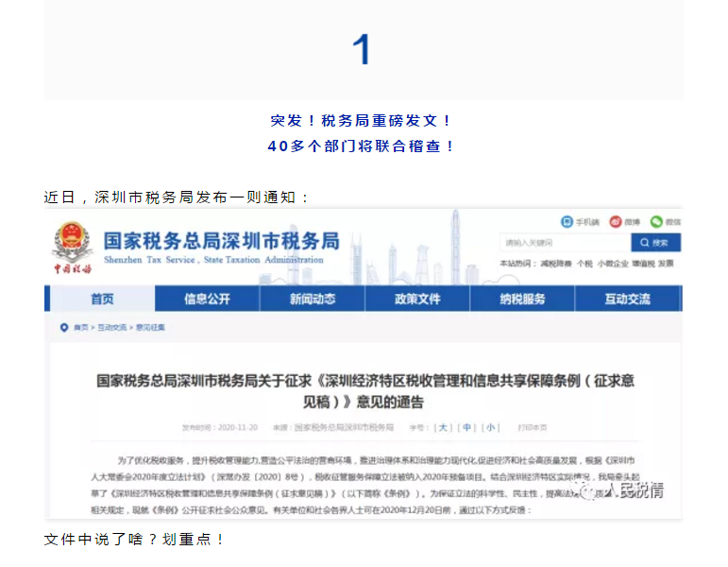This screenshot has height=567, width=728.
Task: Click the 个税 hot keyword link
Action: point(584,264)
